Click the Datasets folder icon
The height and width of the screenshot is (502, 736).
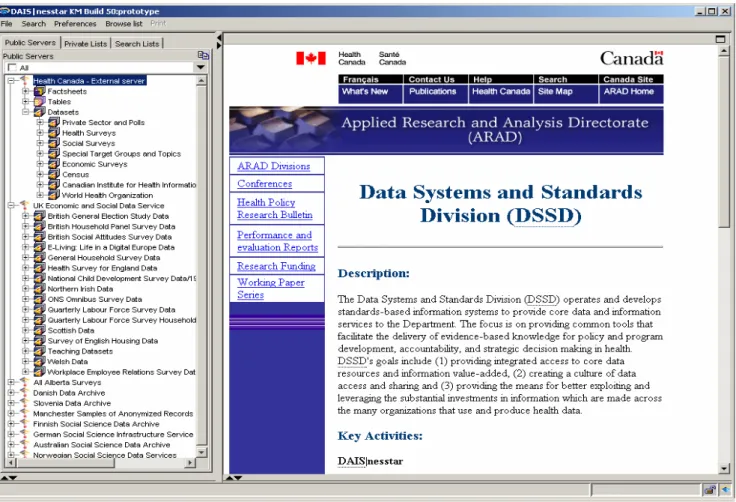tap(40, 112)
